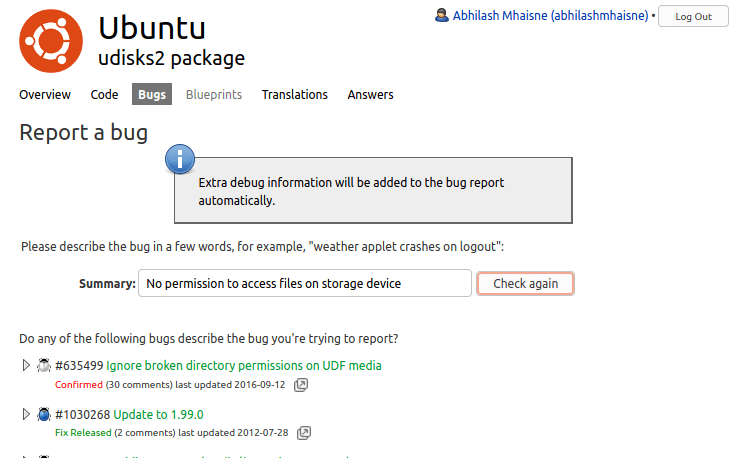Click bug icon next to #635499
Viewport: 745px width, 458px height.
pos(44,365)
